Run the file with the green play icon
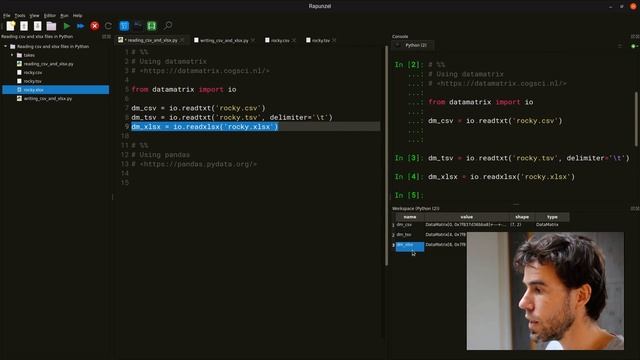640x360 pixels. [x=67, y=26]
